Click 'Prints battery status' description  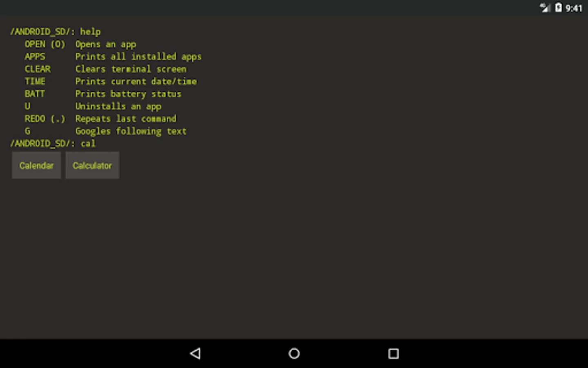click(128, 94)
